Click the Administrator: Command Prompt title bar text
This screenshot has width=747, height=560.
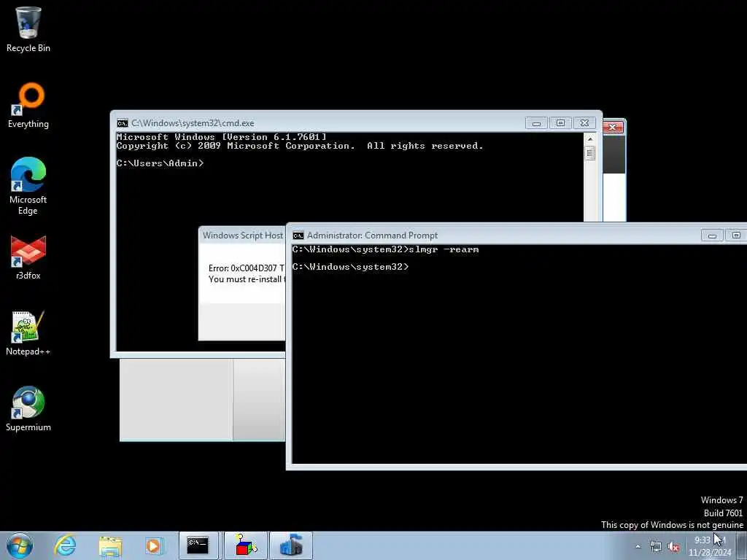coord(372,236)
